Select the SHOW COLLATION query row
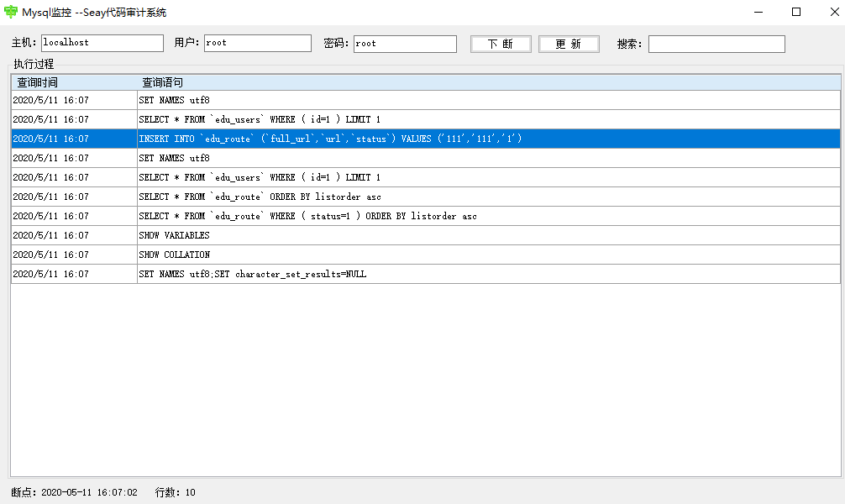Viewport: 845px width, 504px height. tap(426, 255)
